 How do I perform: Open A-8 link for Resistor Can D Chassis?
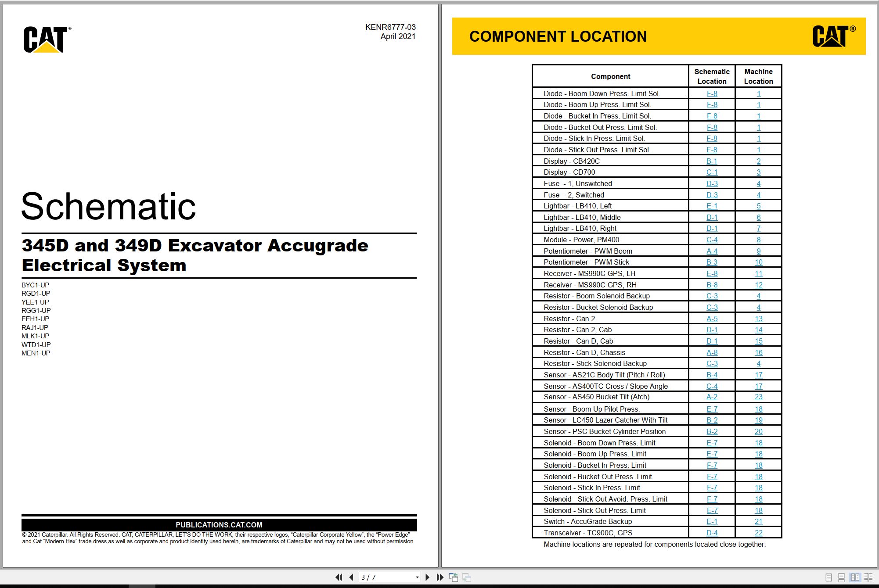[x=712, y=352]
